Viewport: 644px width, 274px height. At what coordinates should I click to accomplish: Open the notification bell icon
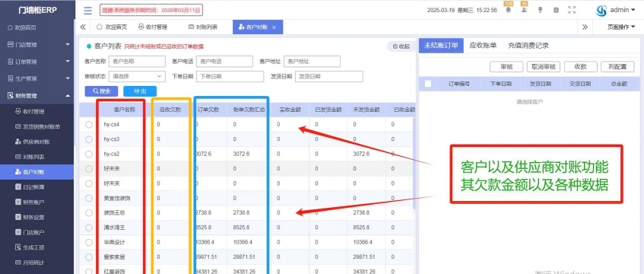click(509, 11)
